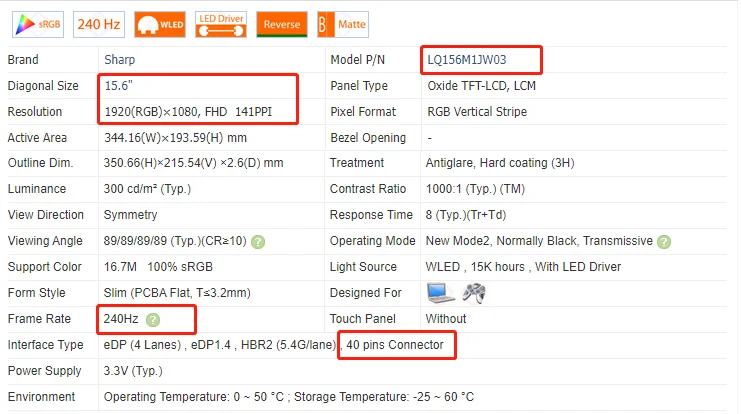
Task: Select the 1000:1 (Typ.) (TM) contrast ratio
Action: [x=475, y=189]
